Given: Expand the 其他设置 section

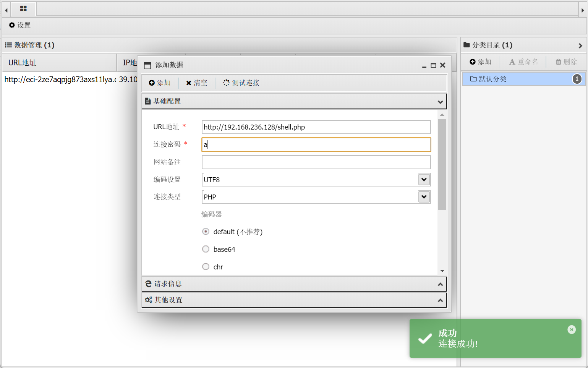Looking at the screenshot, I should click(294, 300).
